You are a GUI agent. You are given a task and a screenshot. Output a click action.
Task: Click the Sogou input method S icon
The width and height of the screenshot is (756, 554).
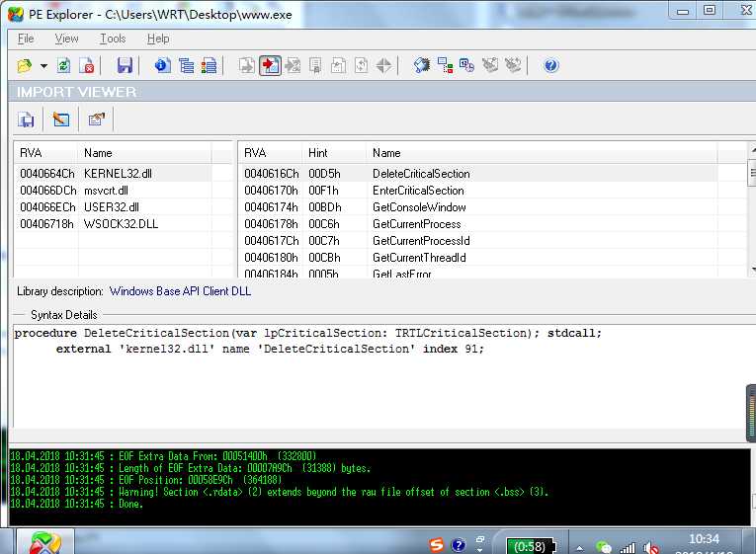click(436, 545)
